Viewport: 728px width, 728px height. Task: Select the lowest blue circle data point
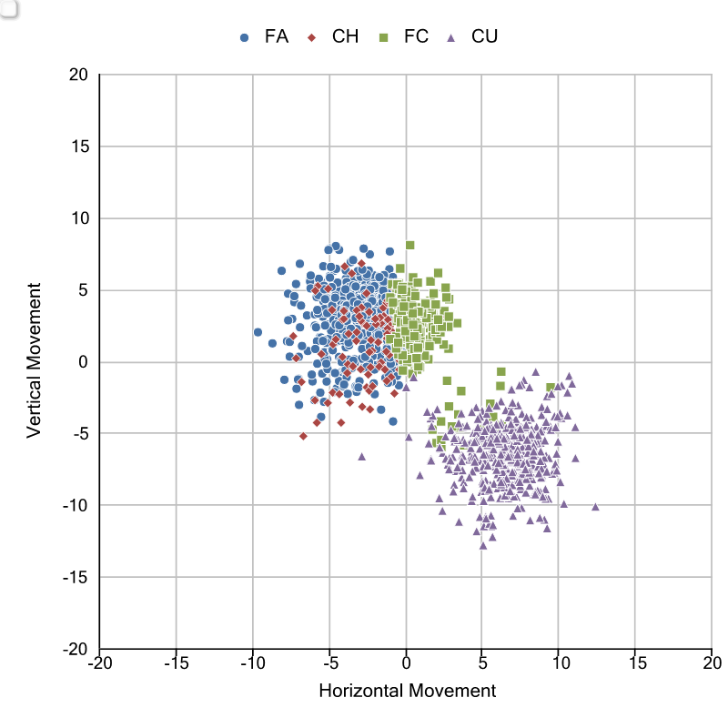click(393, 421)
